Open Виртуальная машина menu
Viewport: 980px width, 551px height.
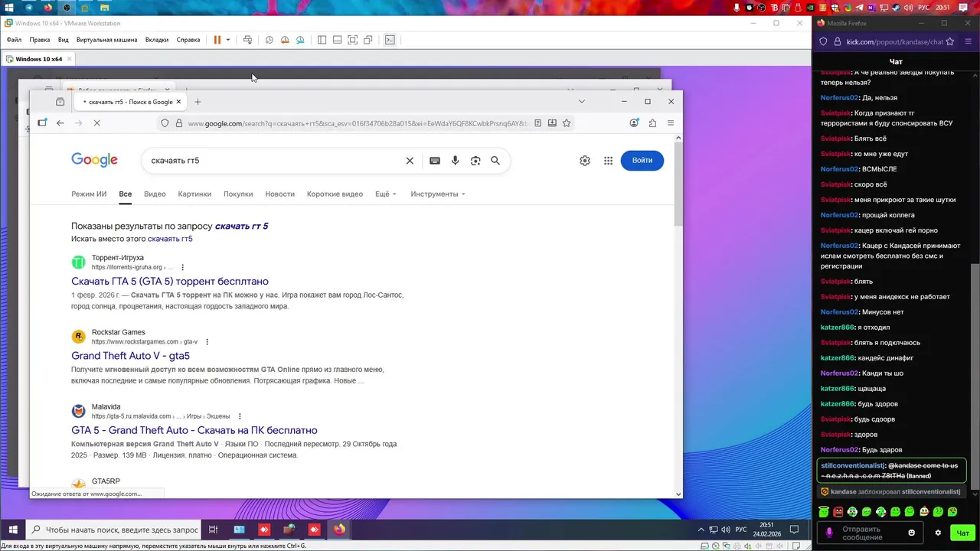pyautogui.click(x=106, y=40)
